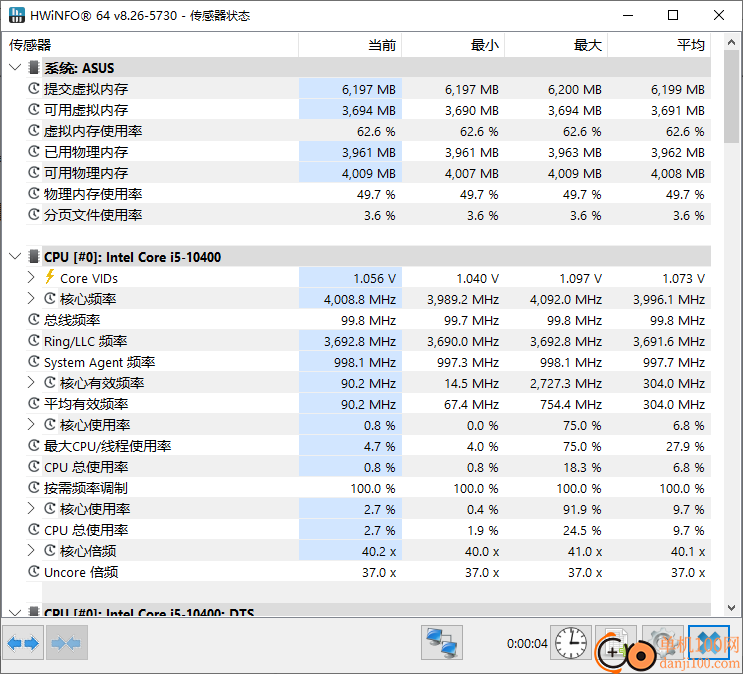743x674 pixels.
Task: Click the chip icon beside CPU [#0] i5-10400
Action: [x=33, y=256]
